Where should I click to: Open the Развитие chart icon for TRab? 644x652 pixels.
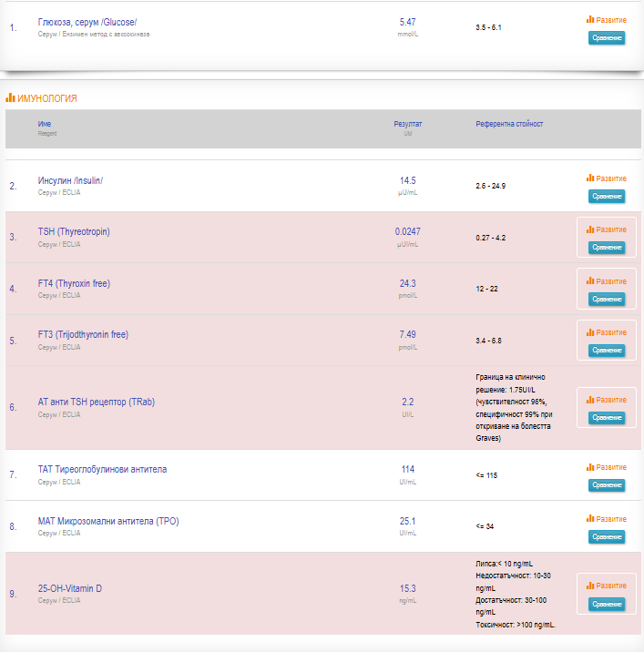coord(590,400)
